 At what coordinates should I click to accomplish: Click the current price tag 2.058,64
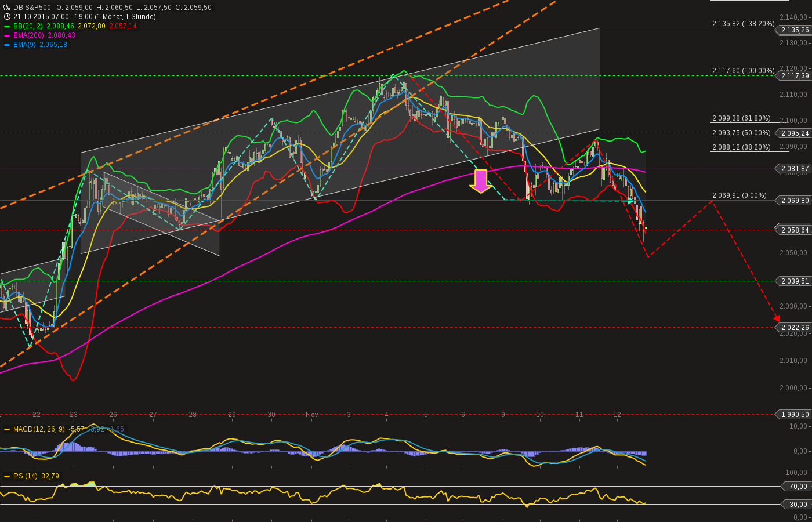794,230
